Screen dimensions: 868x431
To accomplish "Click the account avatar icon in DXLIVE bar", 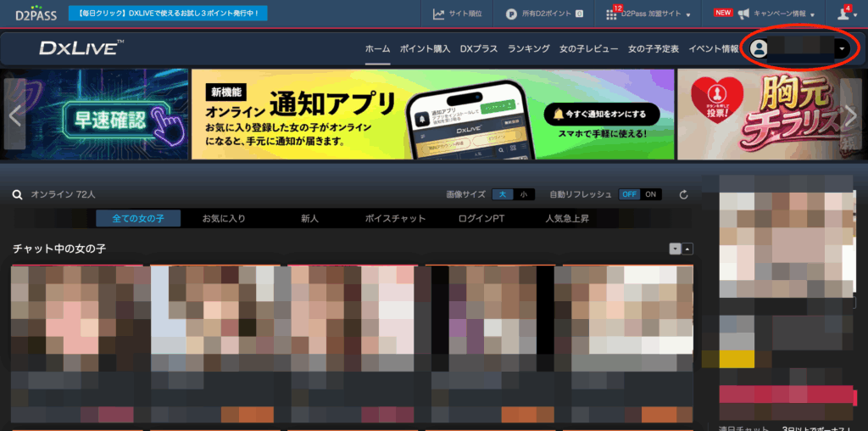I will click(759, 48).
